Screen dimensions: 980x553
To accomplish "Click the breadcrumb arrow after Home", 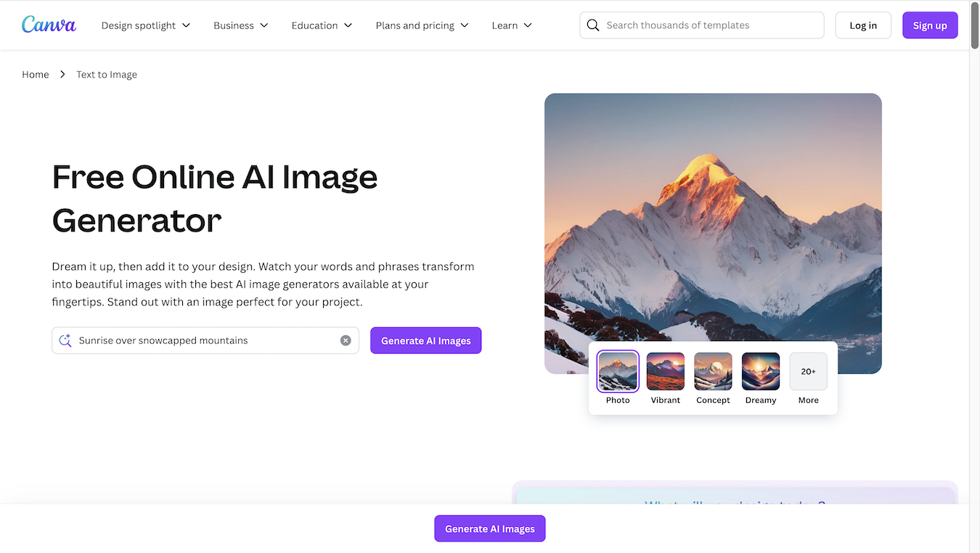I will click(x=62, y=74).
